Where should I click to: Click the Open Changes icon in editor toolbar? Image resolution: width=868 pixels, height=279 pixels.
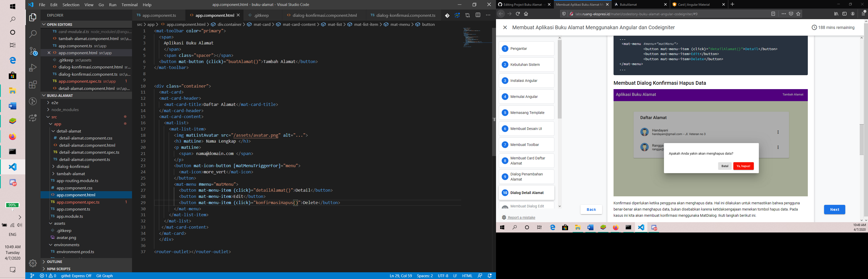click(x=468, y=15)
